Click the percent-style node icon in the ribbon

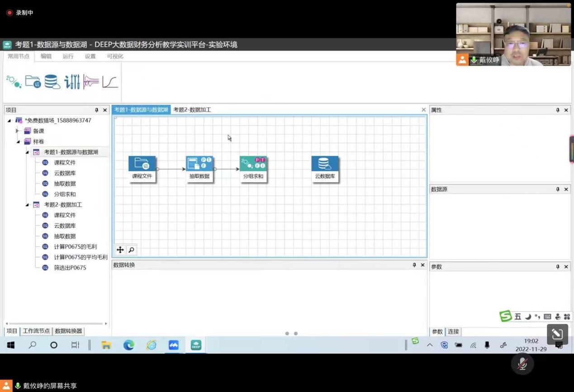14,82
